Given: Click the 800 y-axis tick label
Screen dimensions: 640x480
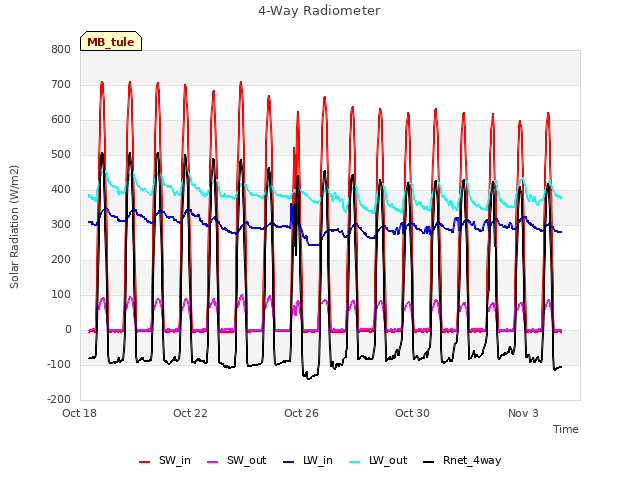Looking at the screenshot, I should coord(61,50).
